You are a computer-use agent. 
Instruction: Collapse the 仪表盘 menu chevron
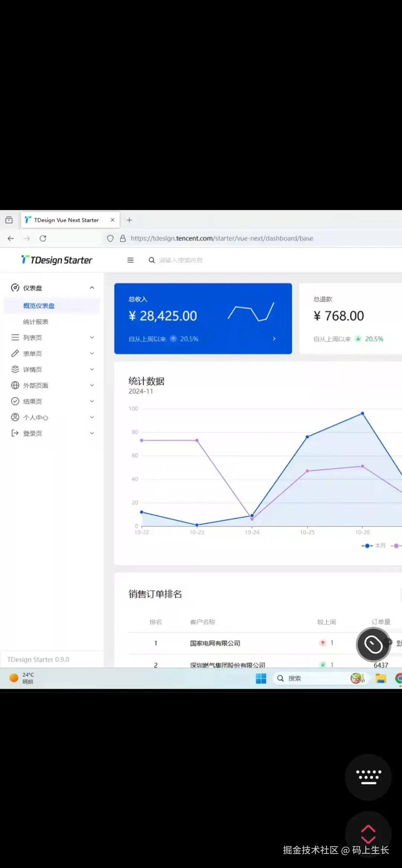pyautogui.click(x=92, y=288)
